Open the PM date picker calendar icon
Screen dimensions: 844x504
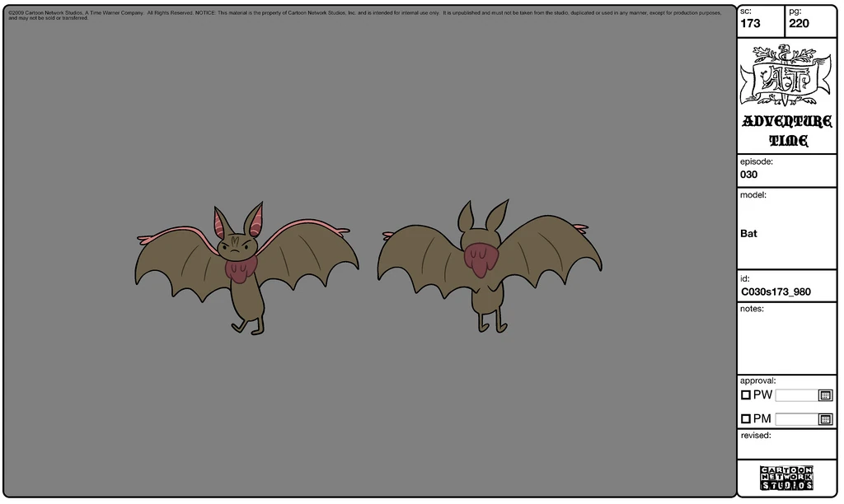[825, 419]
